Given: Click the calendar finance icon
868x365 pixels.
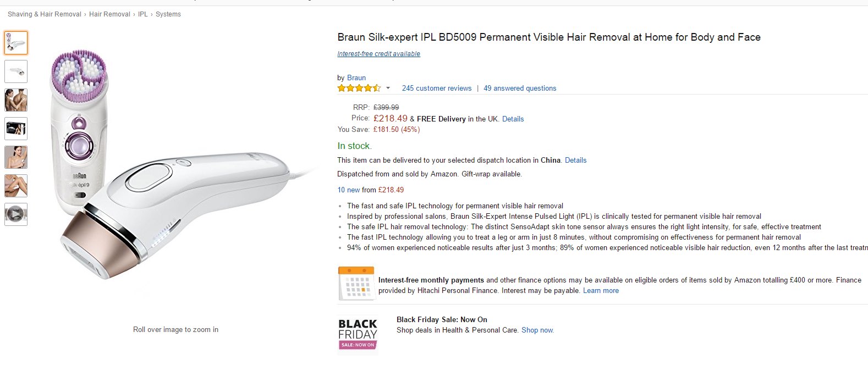Looking at the screenshot, I should pyautogui.click(x=356, y=284).
